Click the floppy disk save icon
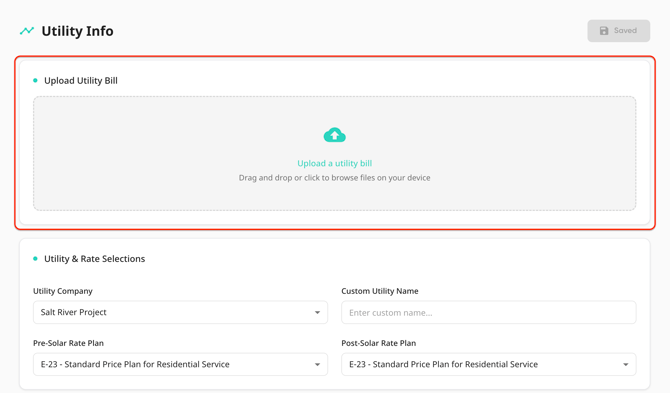This screenshot has height=393, width=670. click(604, 31)
